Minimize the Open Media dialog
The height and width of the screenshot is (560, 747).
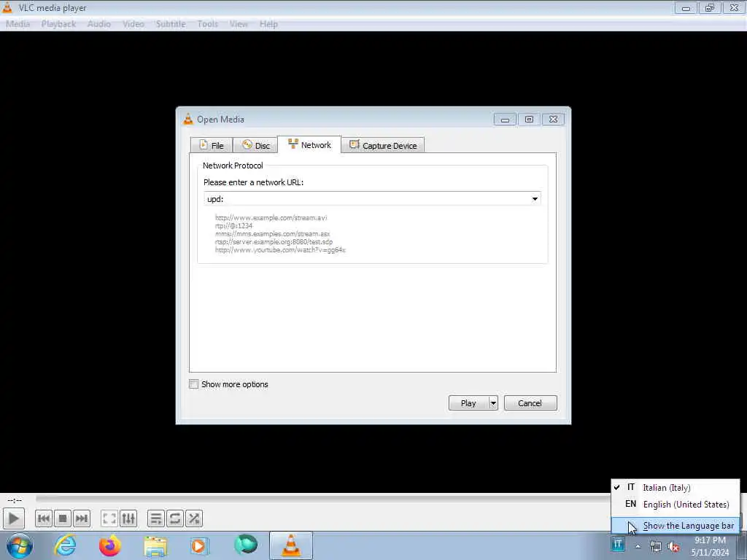pos(505,119)
